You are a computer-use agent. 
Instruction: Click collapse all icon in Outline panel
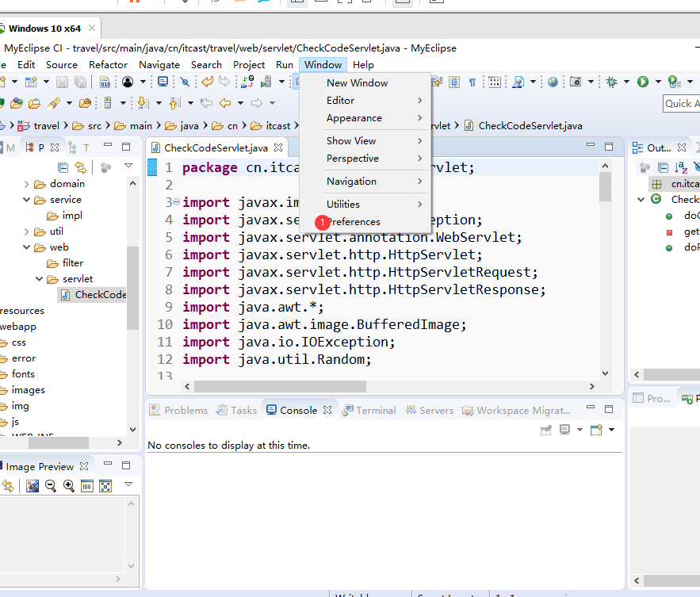[663, 167]
